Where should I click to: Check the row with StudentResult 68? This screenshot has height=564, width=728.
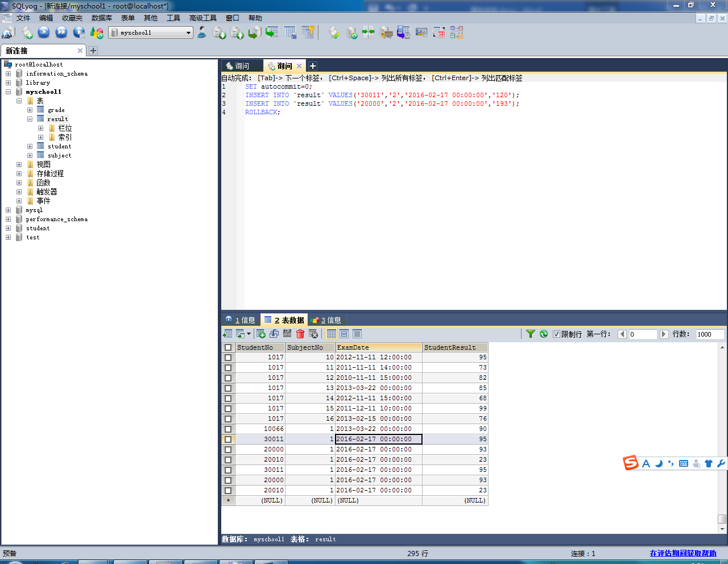tap(228, 399)
